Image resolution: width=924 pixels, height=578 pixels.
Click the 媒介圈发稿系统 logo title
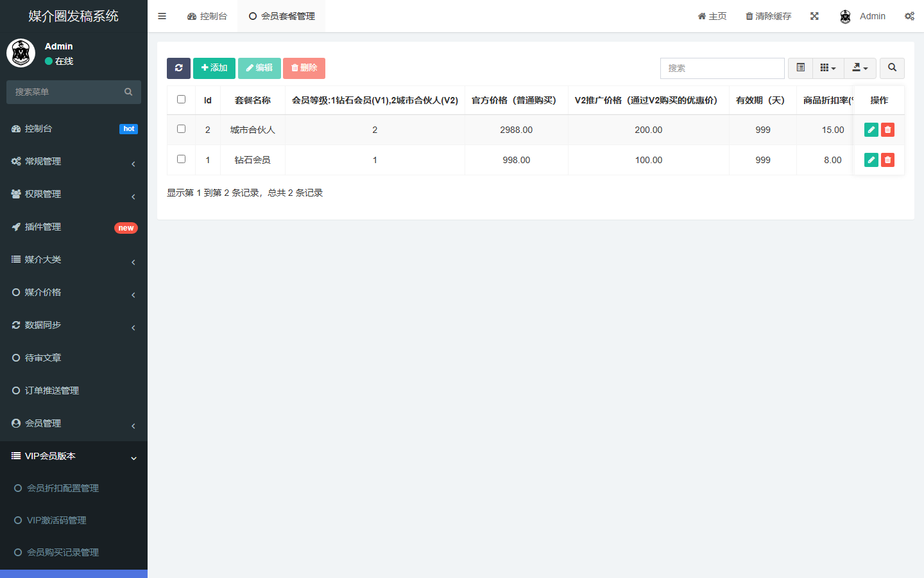coord(74,16)
